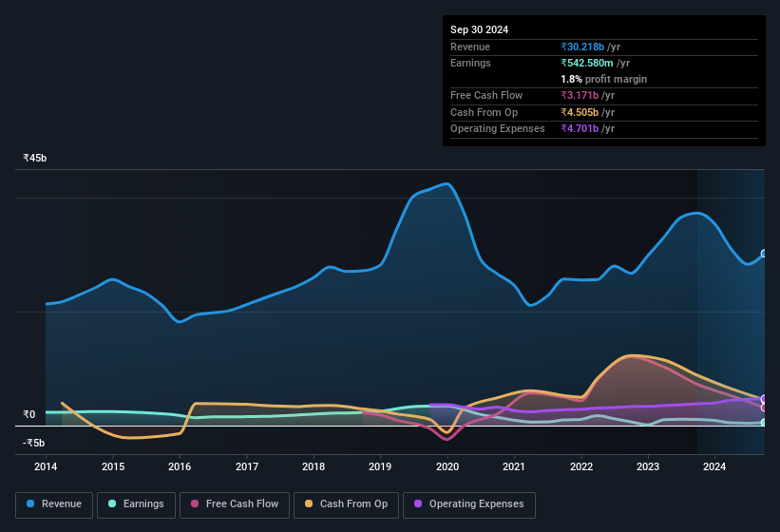This screenshot has height=532, width=780.
Task: Click the Free Cash Flow tooltip label
Action: point(486,95)
